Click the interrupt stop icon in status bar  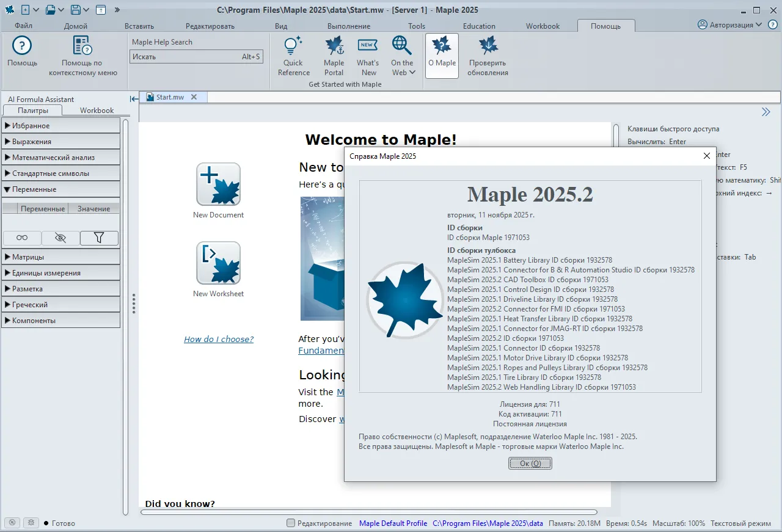(x=12, y=523)
